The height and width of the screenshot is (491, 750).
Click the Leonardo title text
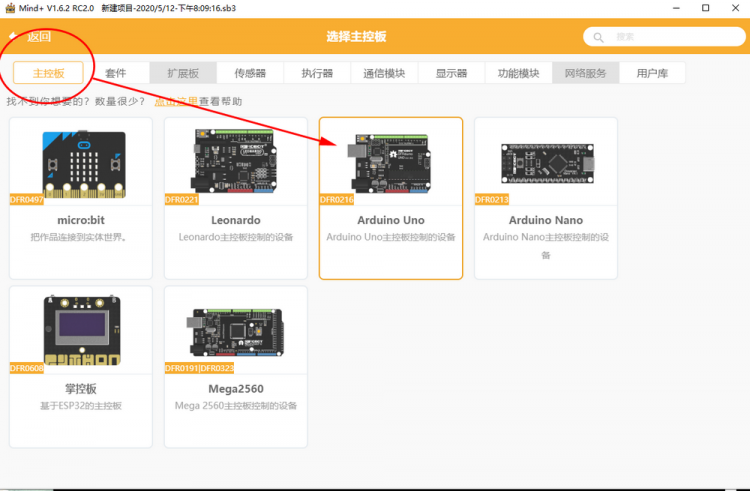pyautogui.click(x=236, y=220)
